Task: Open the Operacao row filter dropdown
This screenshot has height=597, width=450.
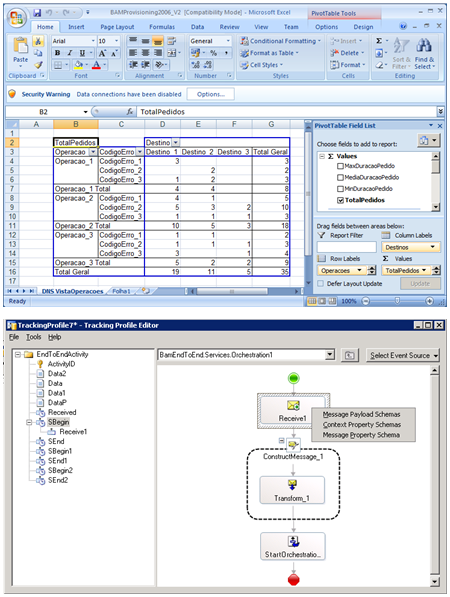Action: [x=93, y=152]
